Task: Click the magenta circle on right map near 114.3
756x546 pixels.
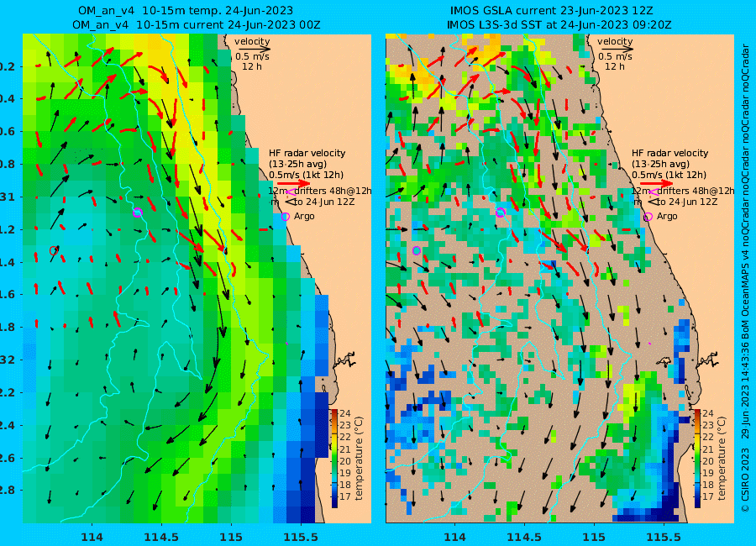Action: (x=500, y=213)
